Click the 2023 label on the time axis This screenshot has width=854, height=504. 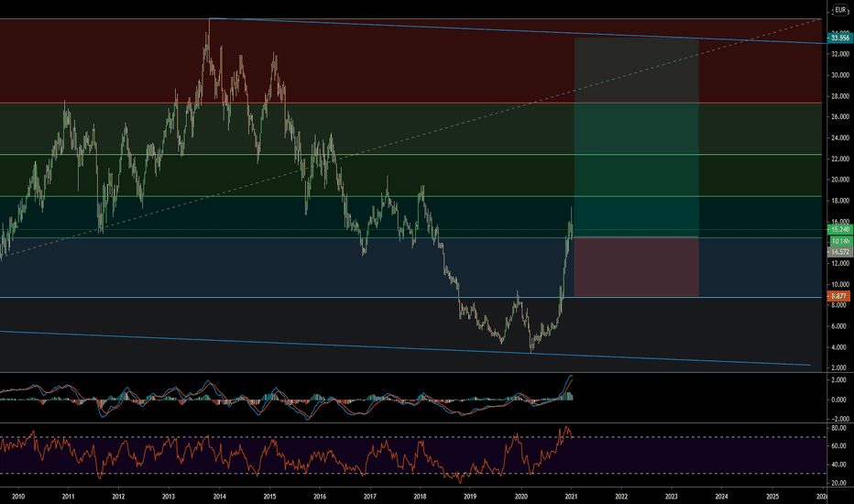(672, 497)
